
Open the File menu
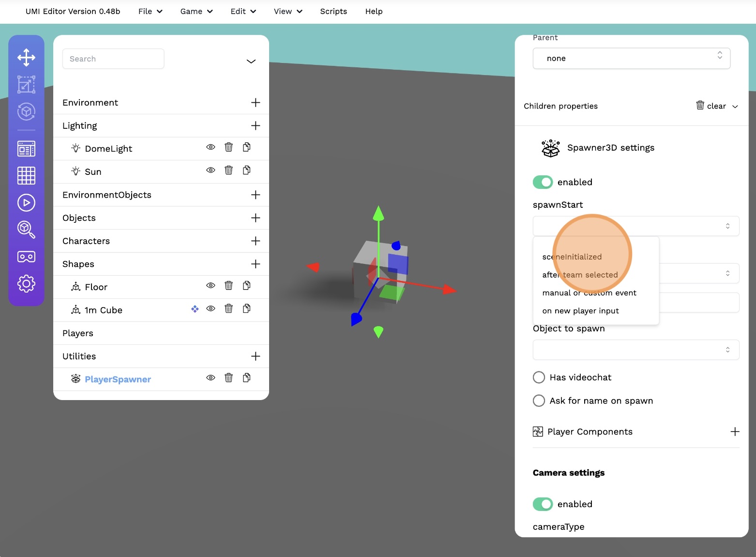(x=150, y=11)
